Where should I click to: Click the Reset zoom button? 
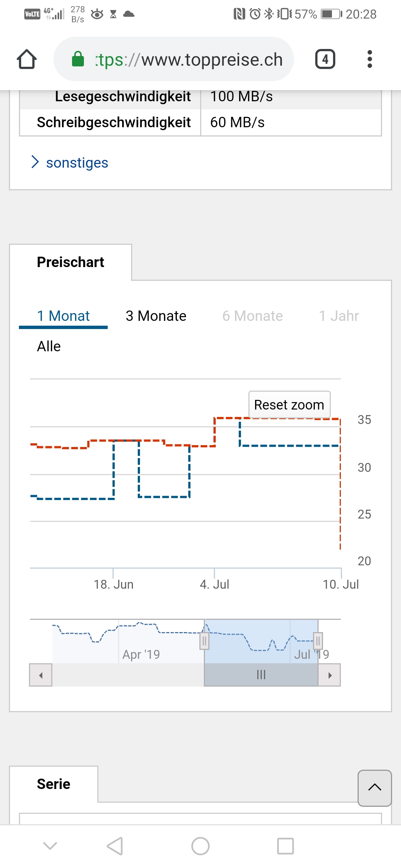click(x=289, y=405)
